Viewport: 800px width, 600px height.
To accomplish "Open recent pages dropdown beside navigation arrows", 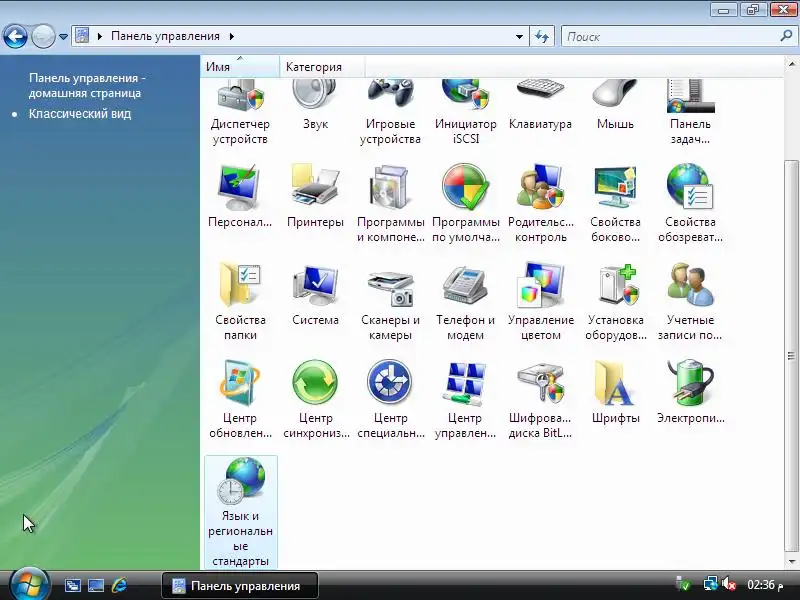I will pyautogui.click(x=63, y=37).
